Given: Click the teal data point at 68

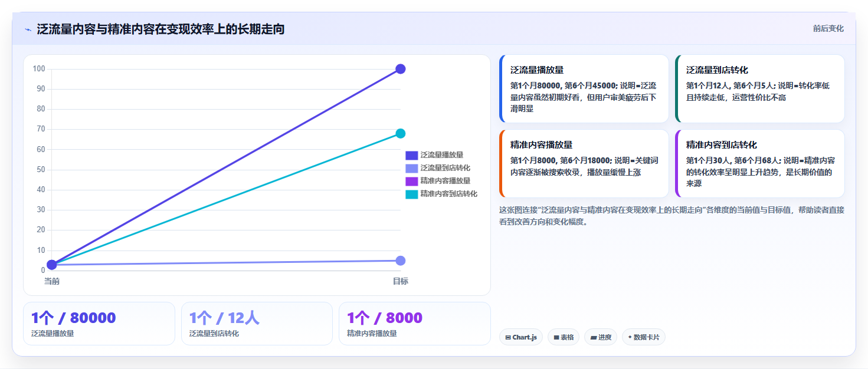Looking at the screenshot, I should [x=400, y=133].
